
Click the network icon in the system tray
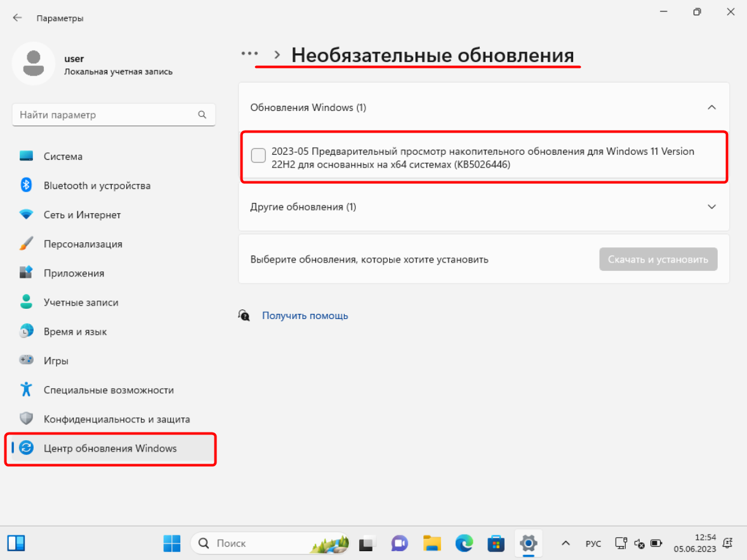621,544
